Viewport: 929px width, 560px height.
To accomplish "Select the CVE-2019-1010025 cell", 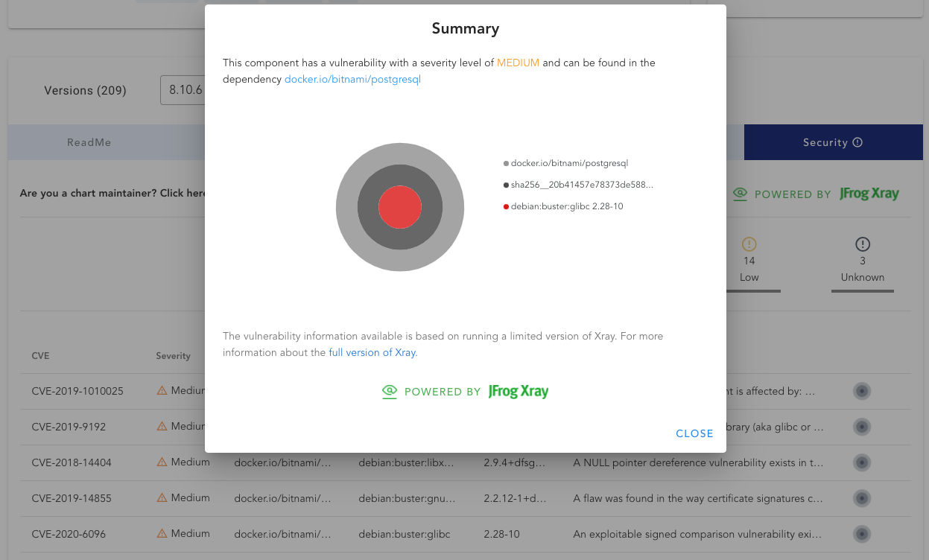I will pos(77,391).
